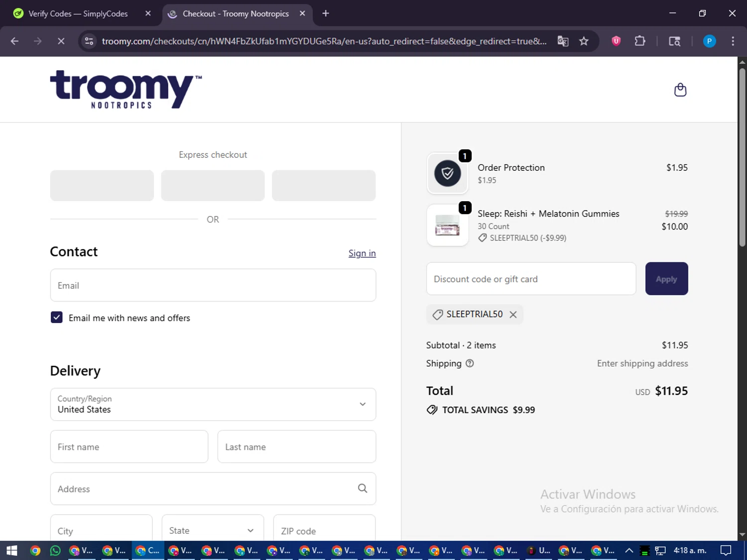View site information in the address bar
Viewport: 747px width, 560px height.
pos(89,41)
